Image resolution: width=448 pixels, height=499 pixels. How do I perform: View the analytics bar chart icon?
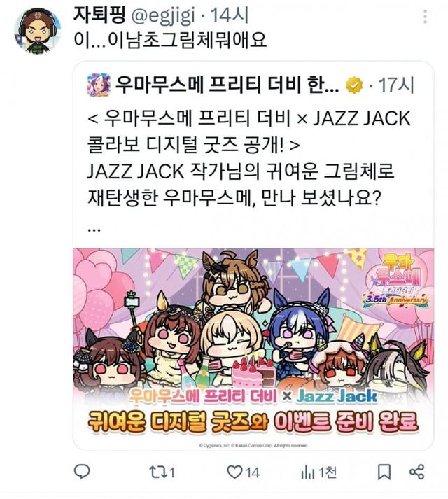[x=307, y=472]
